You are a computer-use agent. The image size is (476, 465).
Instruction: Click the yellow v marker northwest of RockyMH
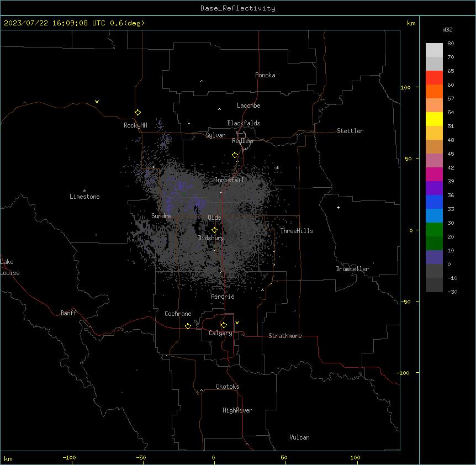click(97, 102)
